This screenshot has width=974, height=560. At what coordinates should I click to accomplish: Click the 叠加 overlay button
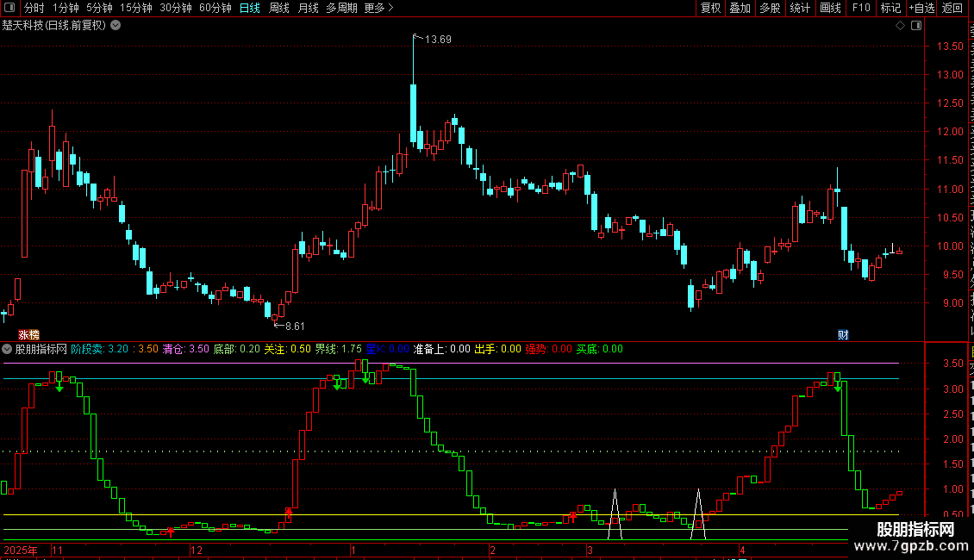pos(740,8)
